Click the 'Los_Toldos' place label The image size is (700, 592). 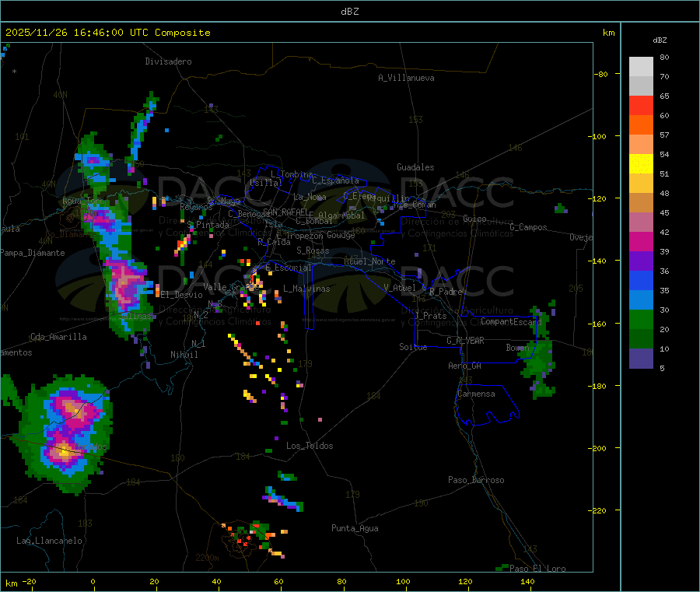pos(310,446)
